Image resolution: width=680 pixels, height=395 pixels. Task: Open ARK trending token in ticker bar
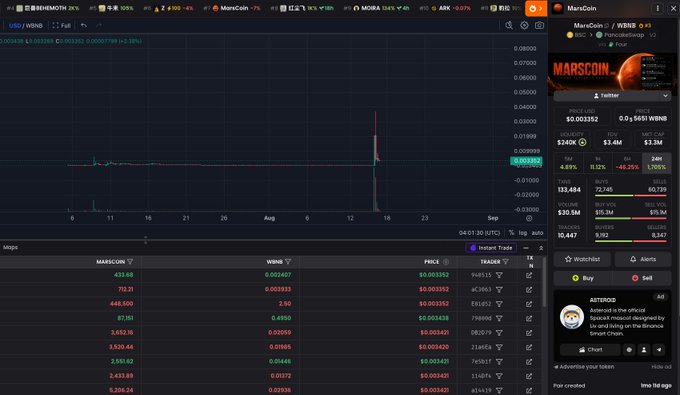(x=445, y=8)
